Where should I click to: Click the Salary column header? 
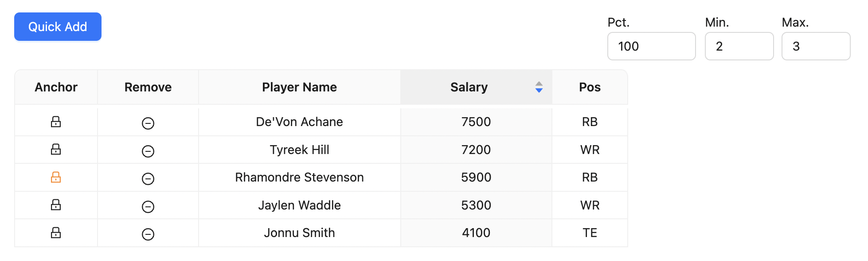469,87
